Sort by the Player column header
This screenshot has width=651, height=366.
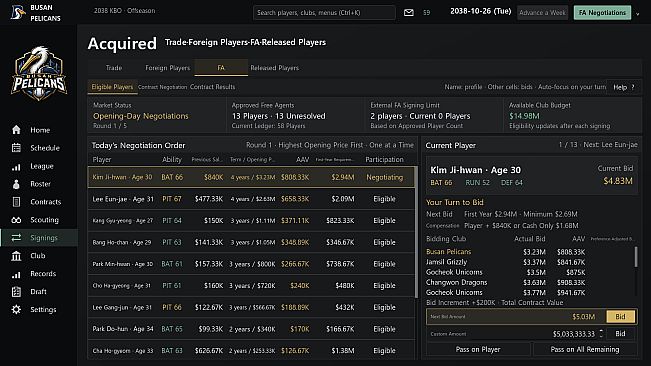pyautogui.click(x=102, y=159)
